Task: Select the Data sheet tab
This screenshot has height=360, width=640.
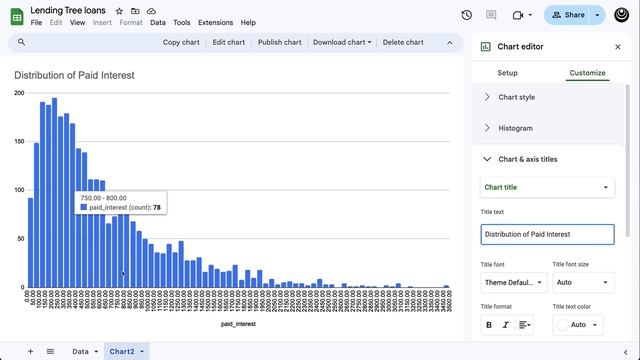Action: (x=80, y=351)
